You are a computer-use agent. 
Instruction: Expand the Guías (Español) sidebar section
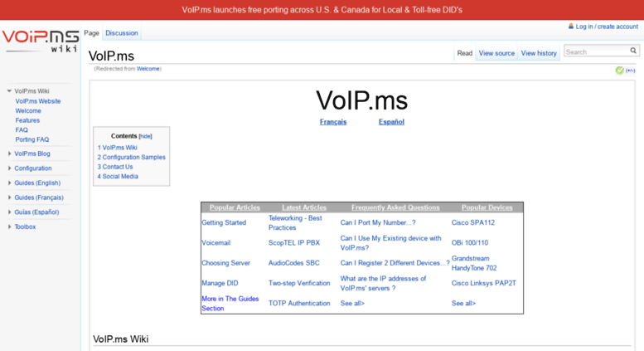tap(9, 212)
